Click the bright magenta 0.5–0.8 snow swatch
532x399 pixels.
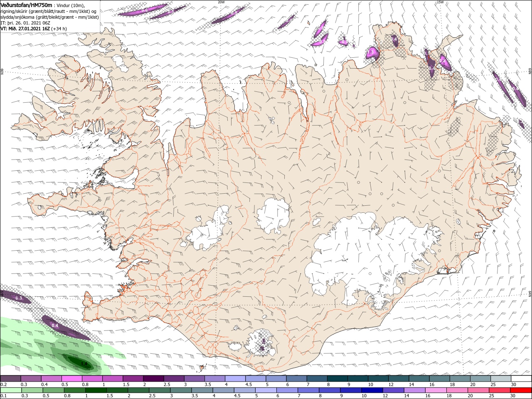[71, 379]
